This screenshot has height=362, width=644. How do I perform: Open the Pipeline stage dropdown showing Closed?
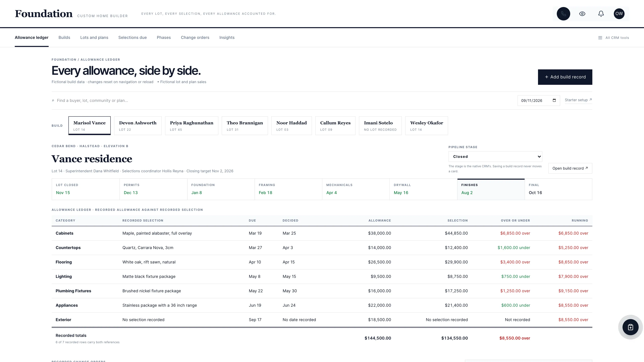495,157
